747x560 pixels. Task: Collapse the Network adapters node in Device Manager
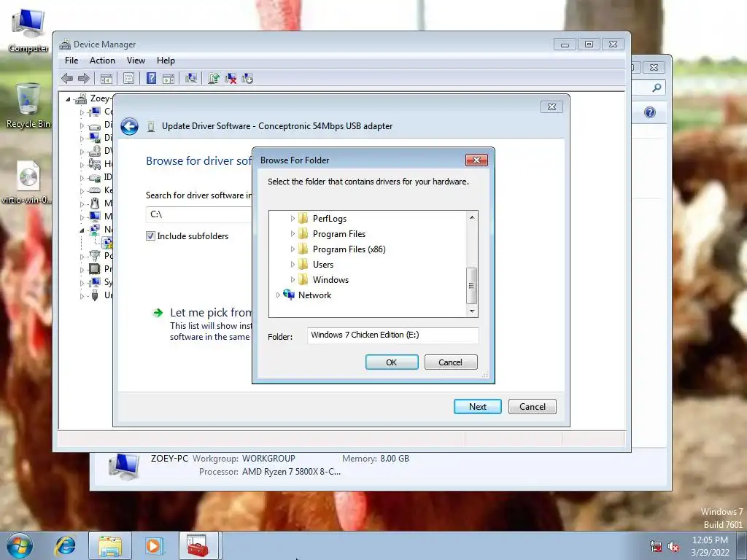pyautogui.click(x=82, y=230)
